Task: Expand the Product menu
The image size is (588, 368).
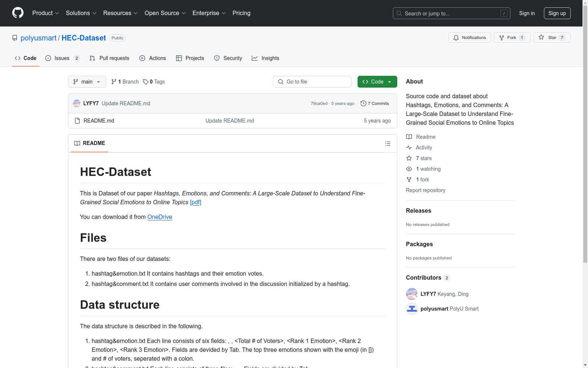Action: tap(46, 13)
